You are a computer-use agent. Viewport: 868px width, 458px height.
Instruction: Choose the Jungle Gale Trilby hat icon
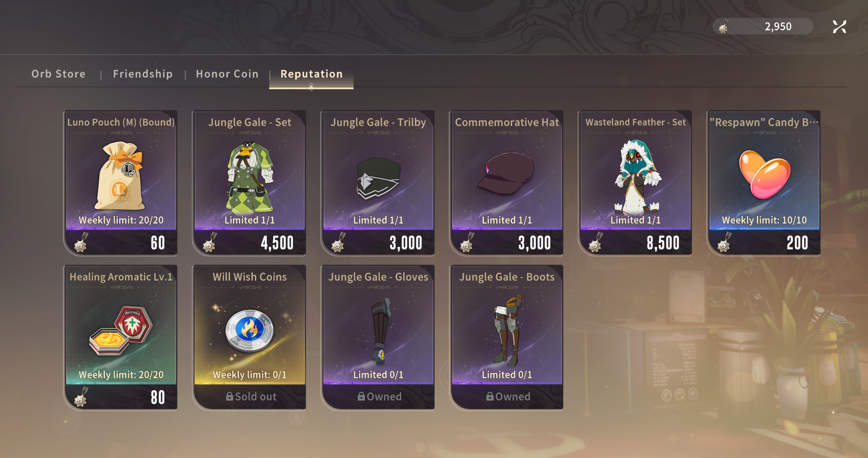[x=378, y=178]
